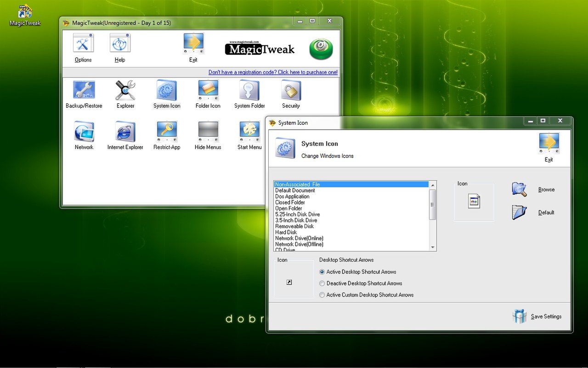The width and height of the screenshot is (588, 368).
Task: Click the registration purchase link
Action: (273, 72)
